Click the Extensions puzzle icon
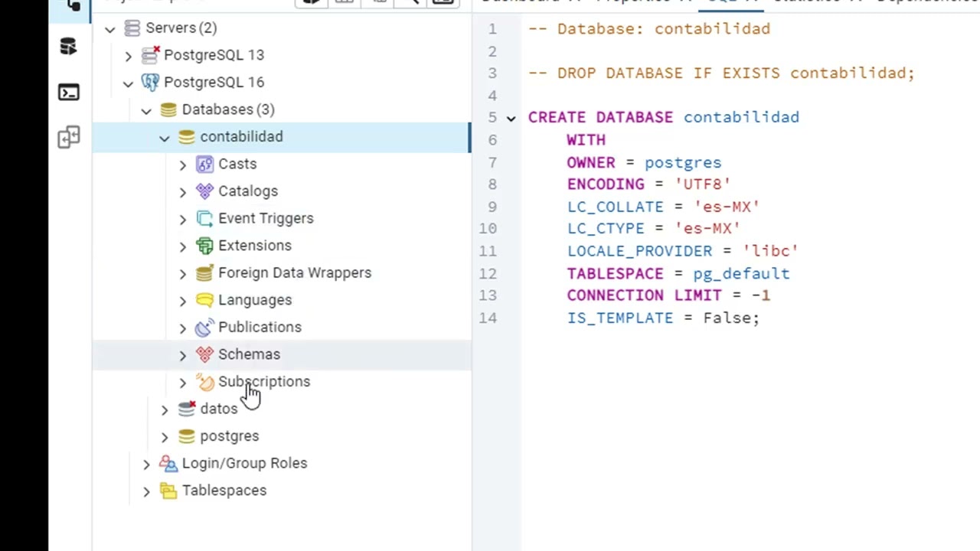Screen dimensions: 980x551 [x=204, y=246]
